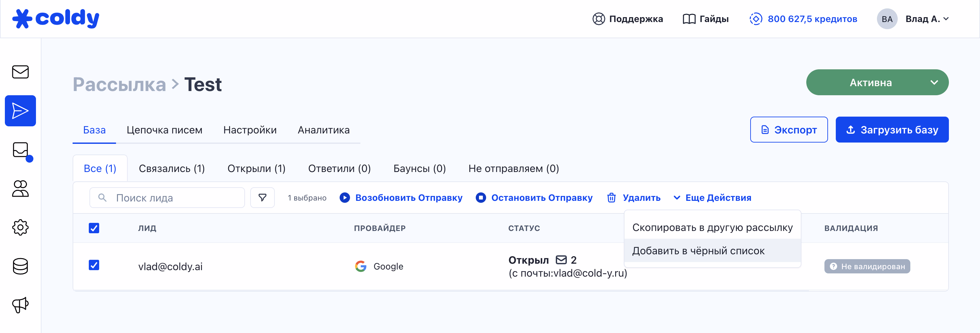Choose Скопировать в другую рассылку

pos(712,227)
